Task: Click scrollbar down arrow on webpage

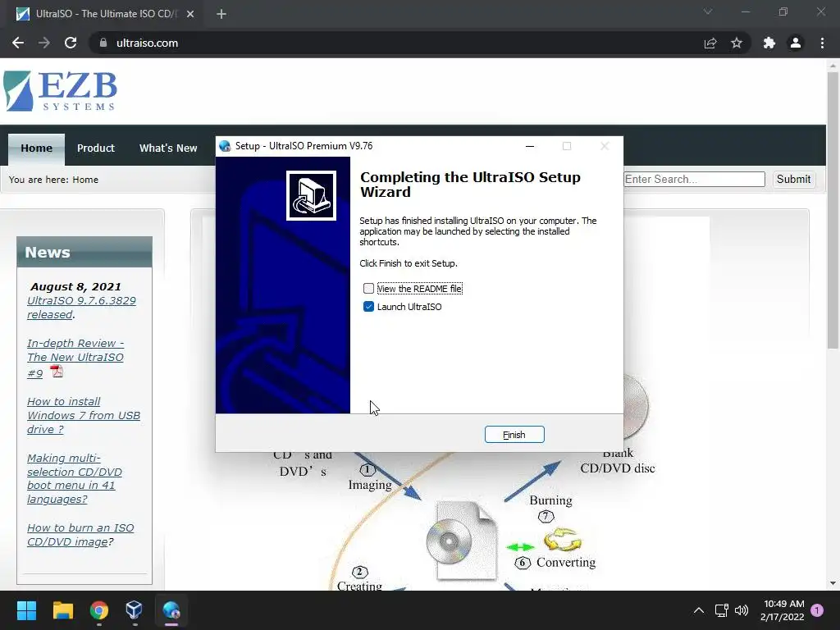Action: click(x=833, y=583)
